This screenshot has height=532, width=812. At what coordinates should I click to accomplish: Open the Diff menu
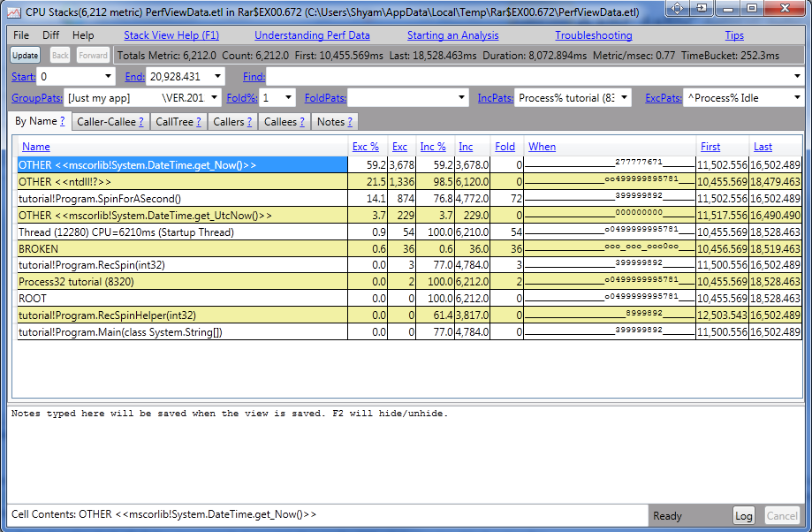[x=50, y=35]
